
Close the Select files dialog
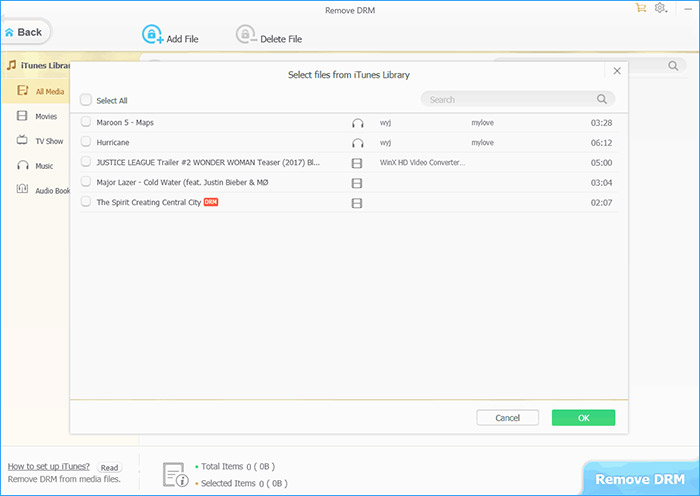point(617,71)
